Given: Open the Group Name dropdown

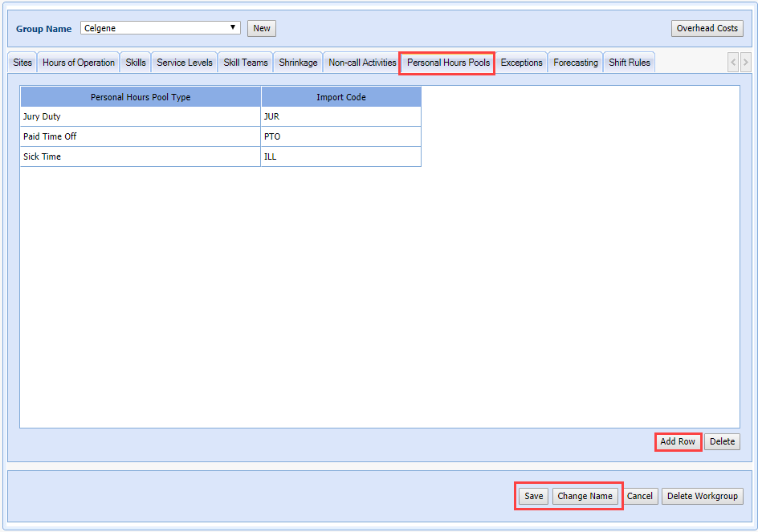Looking at the screenshot, I should (x=161, y=28).
